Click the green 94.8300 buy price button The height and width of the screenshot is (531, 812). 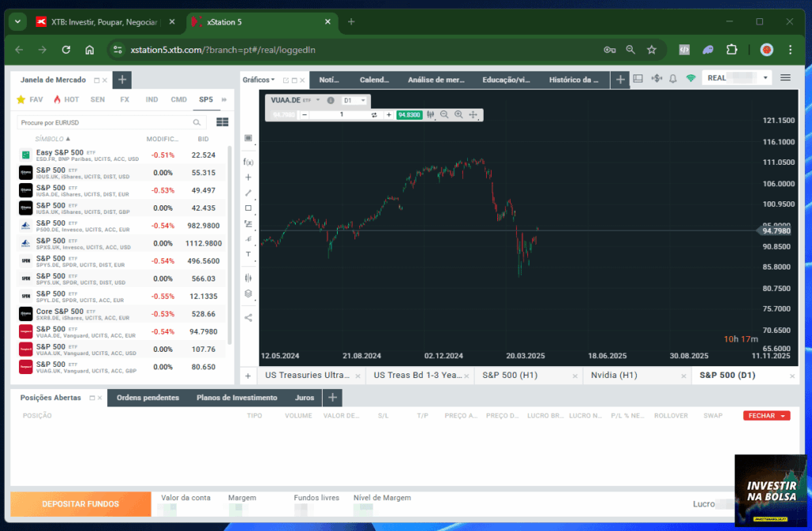[x=409, y=115]
